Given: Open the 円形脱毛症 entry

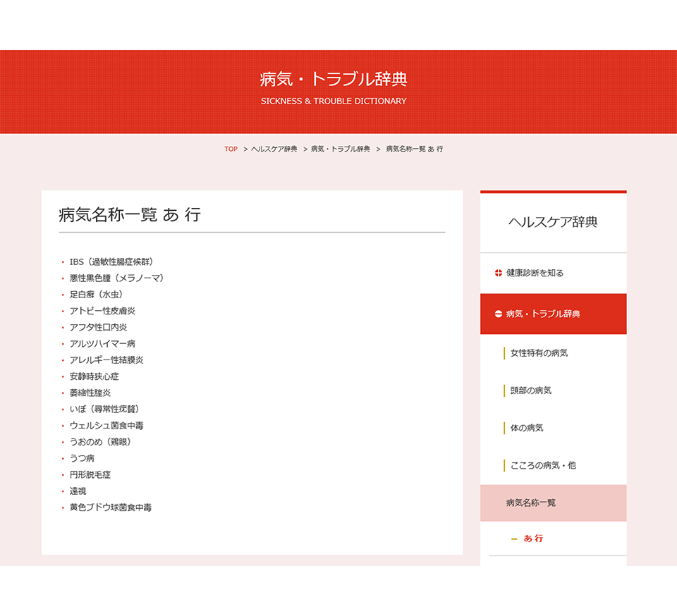Looking at the screenshot, I should 90,475.
